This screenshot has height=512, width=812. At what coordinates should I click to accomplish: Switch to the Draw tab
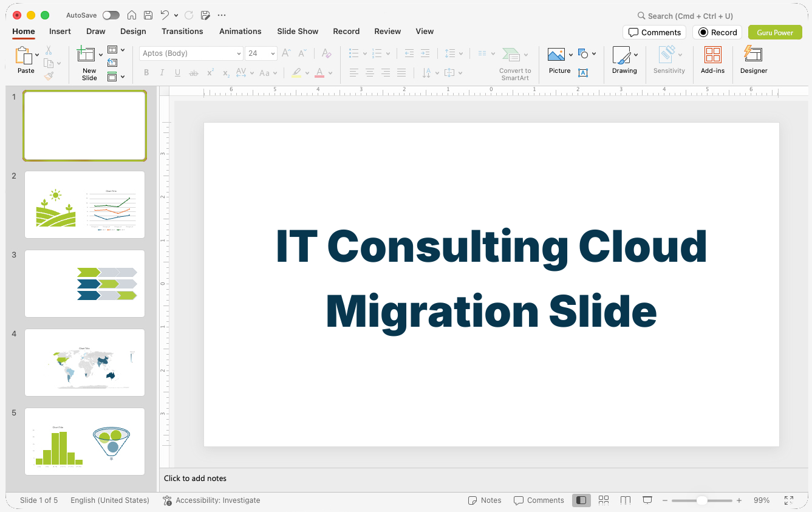(x=96, y=31)
